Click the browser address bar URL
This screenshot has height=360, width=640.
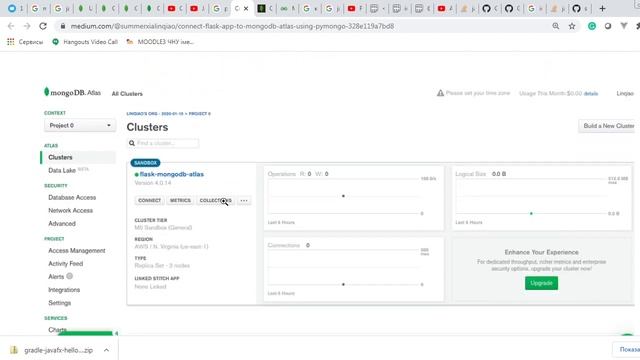tap(232, 26)
